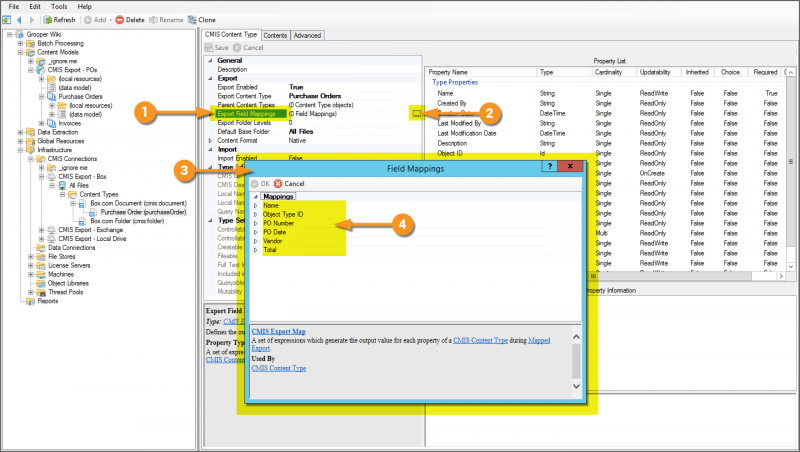Open the Mapped Export link in description
This screenshot has height=452, width=800.
point(539,340)
